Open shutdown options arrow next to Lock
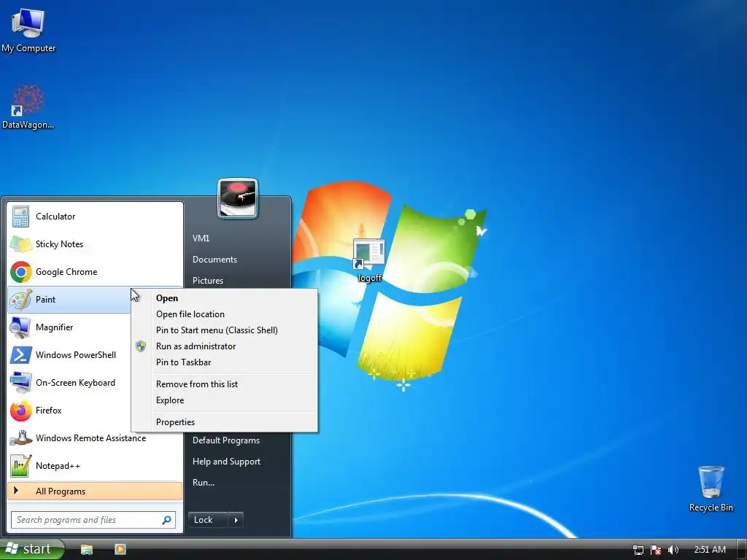This screenshot has width=747, height=560. (236, 520)
